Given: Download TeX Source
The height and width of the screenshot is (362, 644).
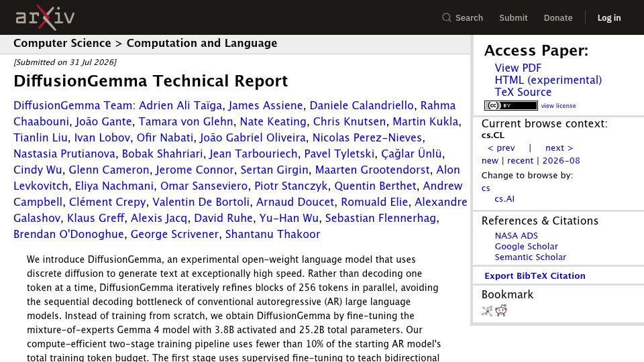Looking at the screenshot, I should 523,92.
